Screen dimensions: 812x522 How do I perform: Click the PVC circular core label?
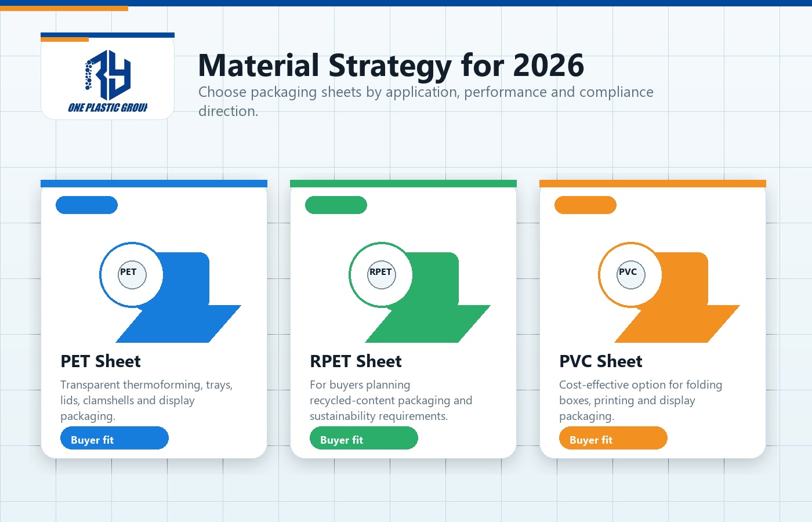coord(631,274)
